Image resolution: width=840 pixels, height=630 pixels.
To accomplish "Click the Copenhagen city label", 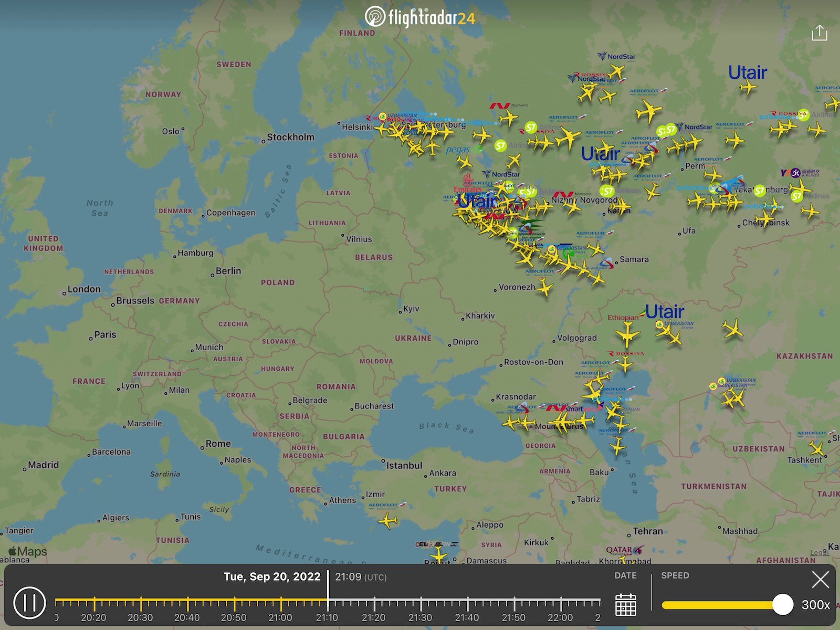I will click(231, 213).
